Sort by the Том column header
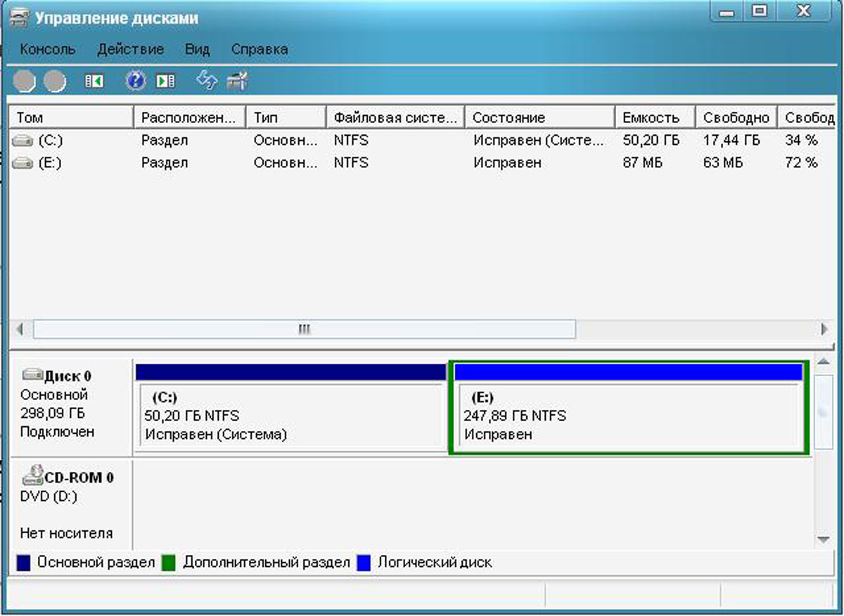This screenshot has width=844, height=616. 72,117
